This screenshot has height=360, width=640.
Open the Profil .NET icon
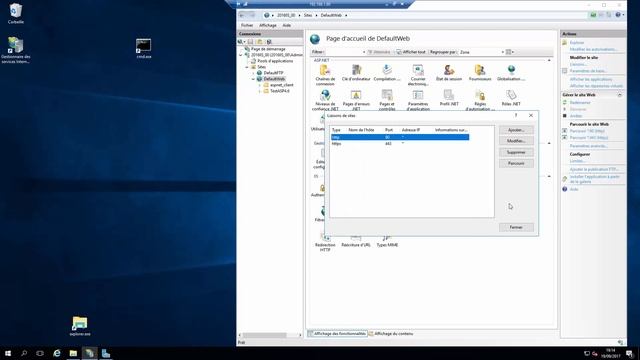point(449,98)
